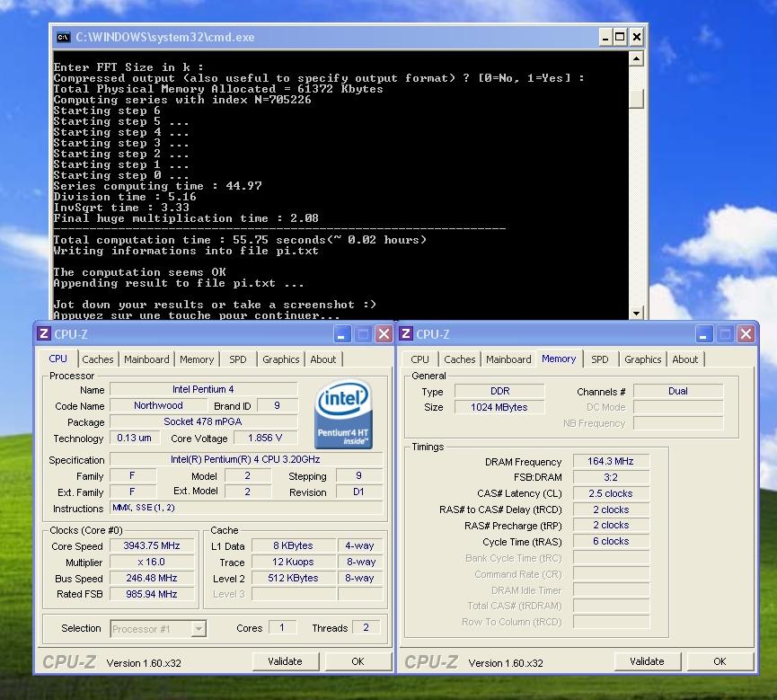Click the Multiplier value x 16.0
Image resolution: width=777 pixels, height=700 pixels.
tap(152, 563)
